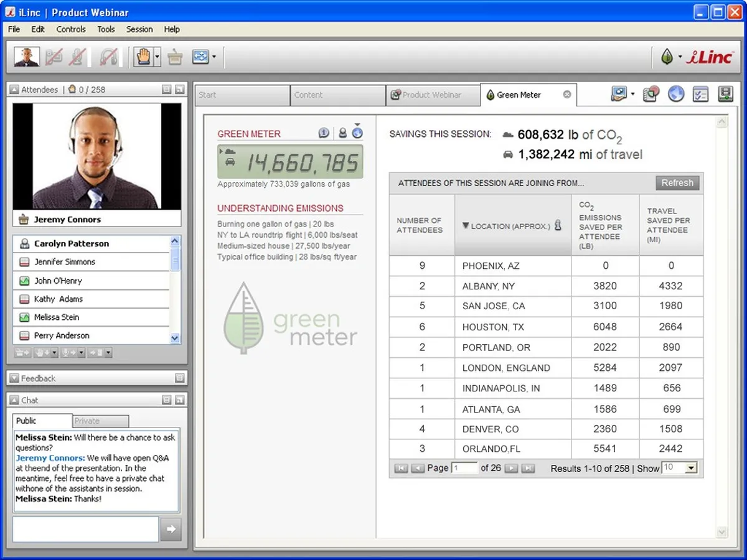Click the screen share hand icon

coord(619,95)
